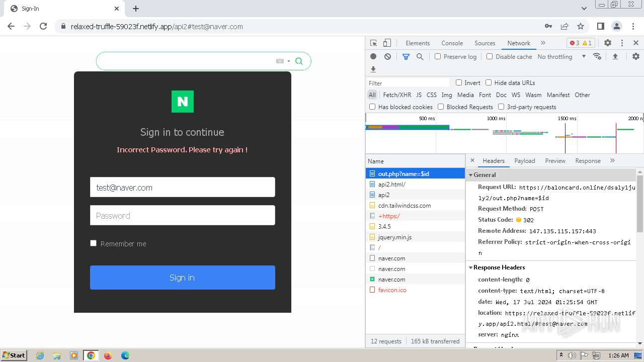The width and height of the screenshot is (644, 362).
Task: Activate the inspect element picker
Action: [x=373, y=43]
